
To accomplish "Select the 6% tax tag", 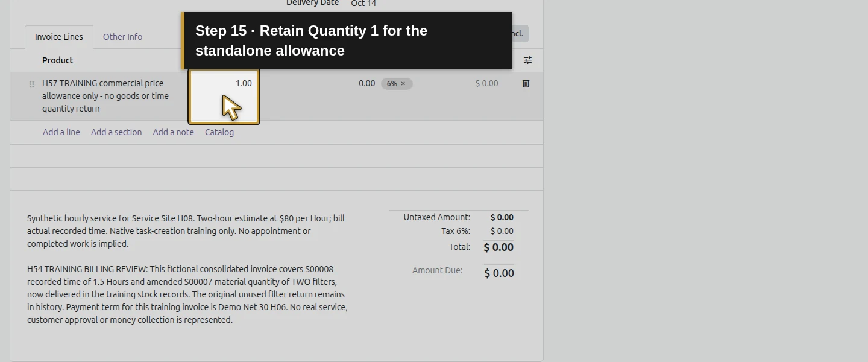I will click(392, 84).
